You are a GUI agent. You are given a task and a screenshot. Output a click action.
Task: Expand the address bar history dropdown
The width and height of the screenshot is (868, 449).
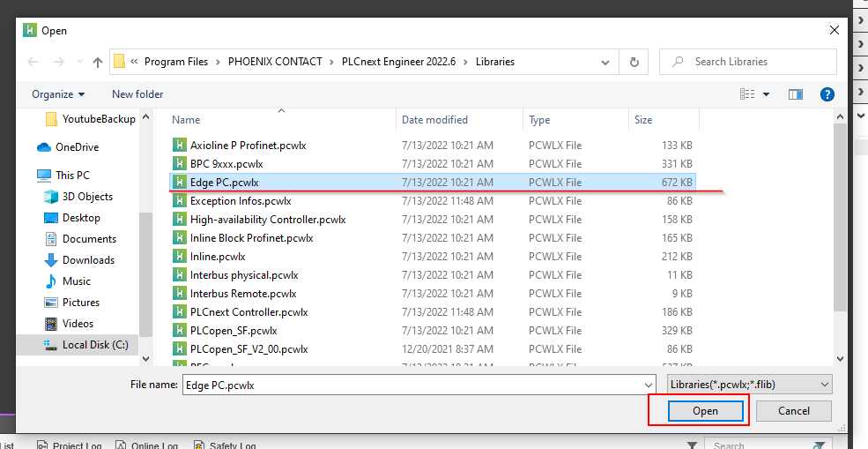coord(605,63)
